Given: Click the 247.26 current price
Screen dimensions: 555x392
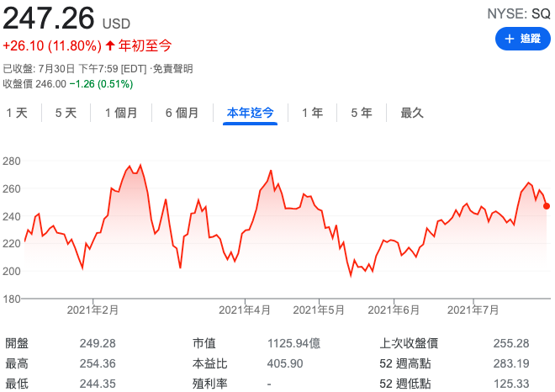Looking at the screenshot, I should tap(49, 18).
